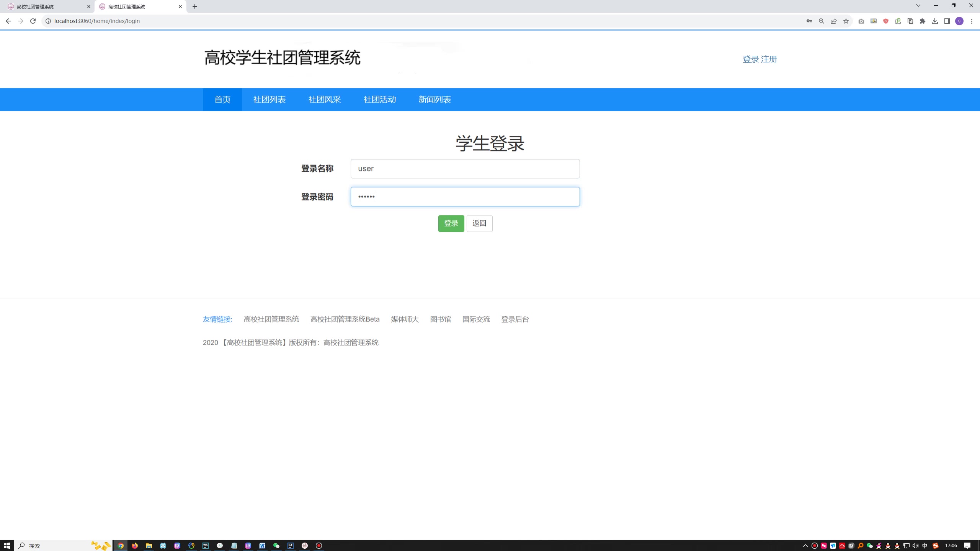This screenshot has width=980, height=551.
Task: Switch to Chrome in the taskbar
Action: pyautogui.click(x=121, y=546)
